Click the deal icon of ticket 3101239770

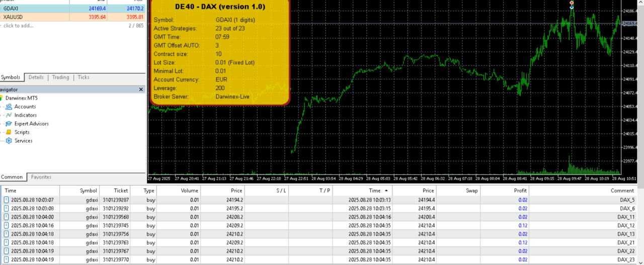point(6,259)
